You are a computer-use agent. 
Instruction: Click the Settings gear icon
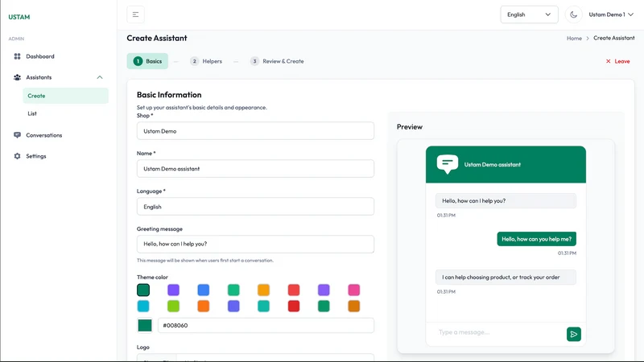tap(17, 156)
